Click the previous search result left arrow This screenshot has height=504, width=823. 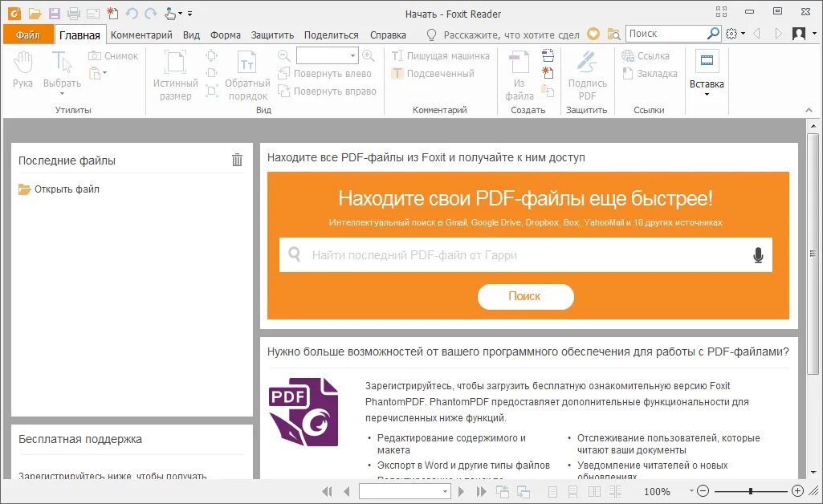(x=757, y=34)
